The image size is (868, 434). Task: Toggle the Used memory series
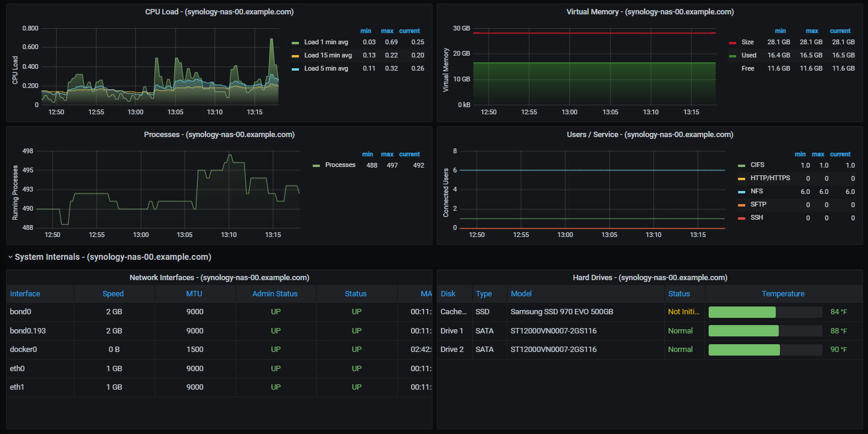click(749, 56)
